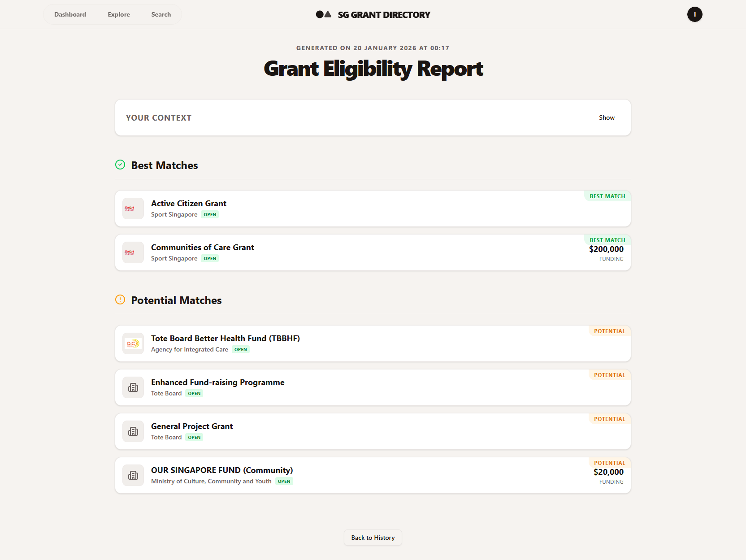Open the Communities of Care Grant title

(203, 247)
